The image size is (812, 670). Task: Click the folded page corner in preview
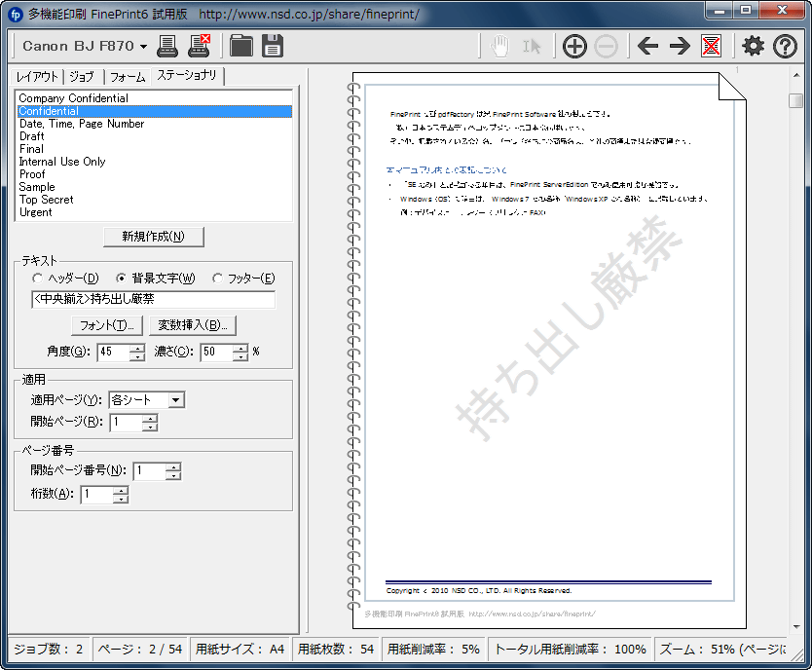tap(732, 86)
